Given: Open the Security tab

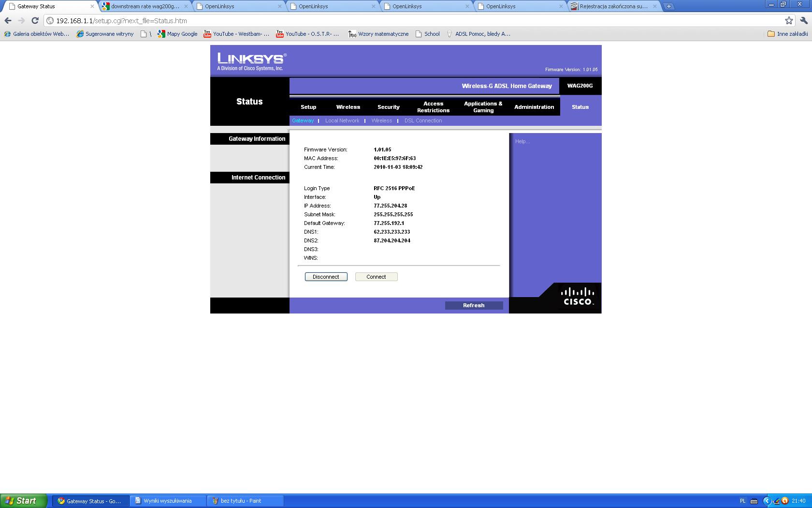Looking at the screenshot, I should click(x=388, y=107).
